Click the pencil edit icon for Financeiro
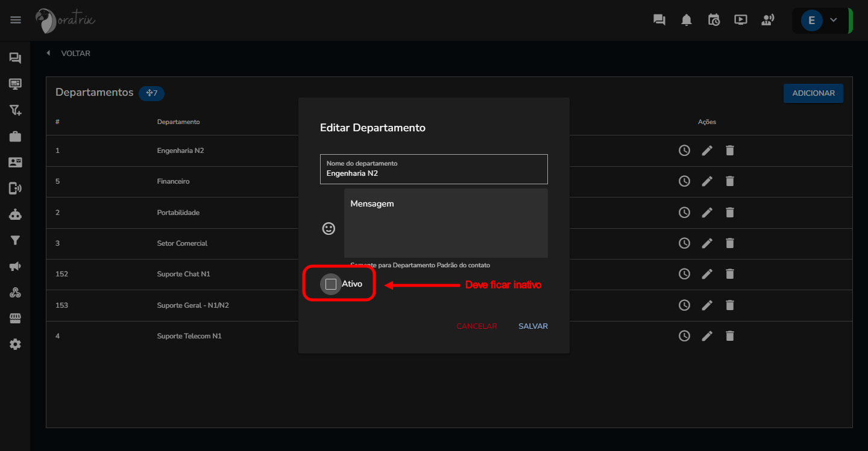868x451 pixels. click(x=707, y=181)
